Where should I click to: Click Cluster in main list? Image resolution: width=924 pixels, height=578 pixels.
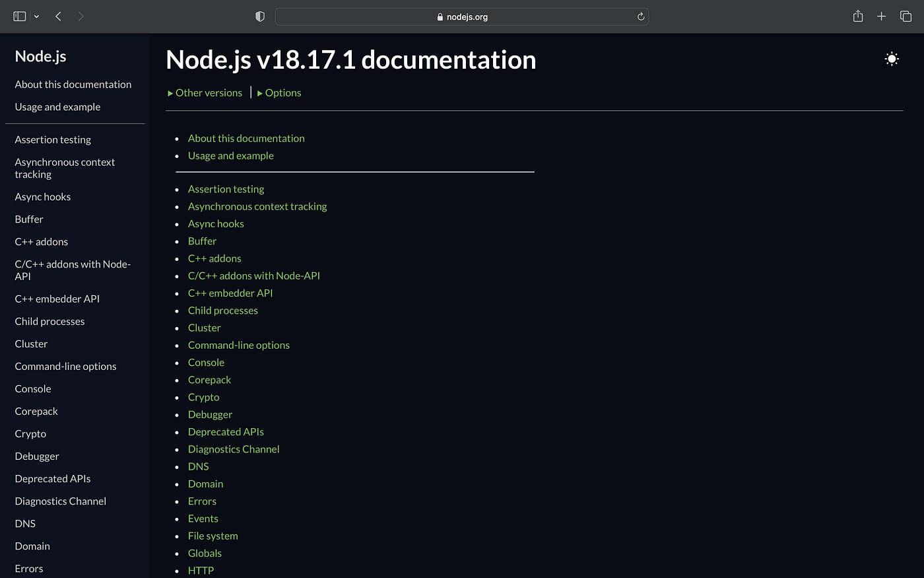(x=205, y=328)
